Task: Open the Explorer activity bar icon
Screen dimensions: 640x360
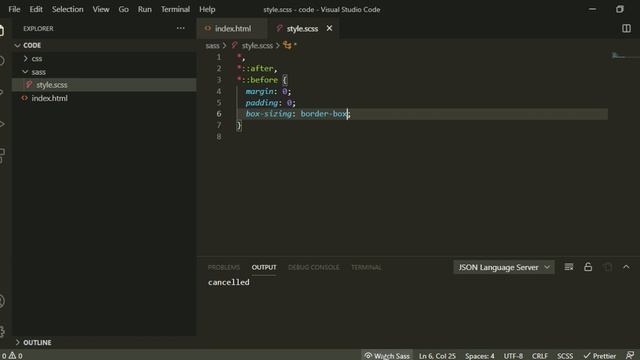Action: (x=2, y=30)
